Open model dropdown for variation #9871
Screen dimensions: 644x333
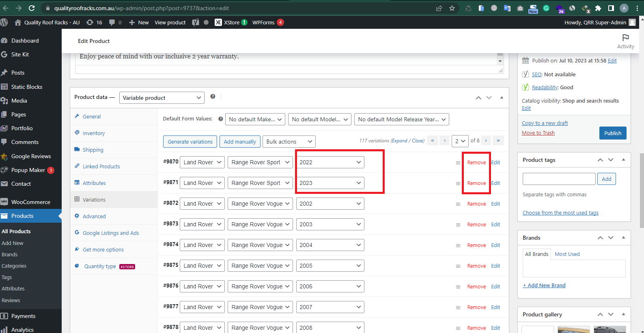[x=260, y=183]
